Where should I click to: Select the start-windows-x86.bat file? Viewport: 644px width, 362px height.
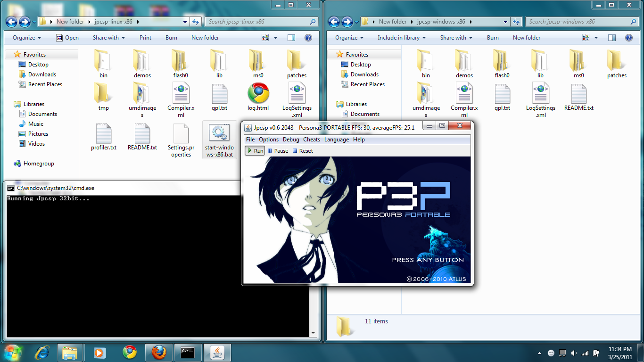(219, 140)
